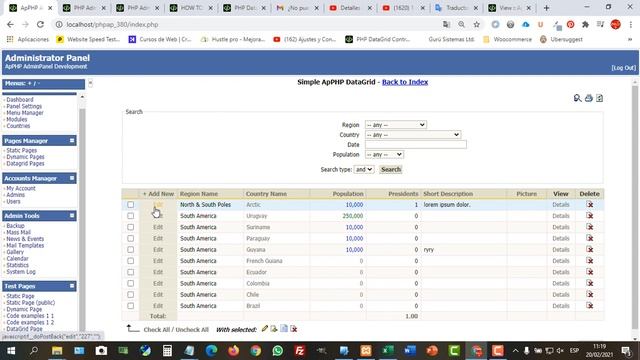This screenshot has width=640, height=360.
Task: Delete the French Guiana row via red X icon
Action: pyautogui.click(x=589, y=260)
